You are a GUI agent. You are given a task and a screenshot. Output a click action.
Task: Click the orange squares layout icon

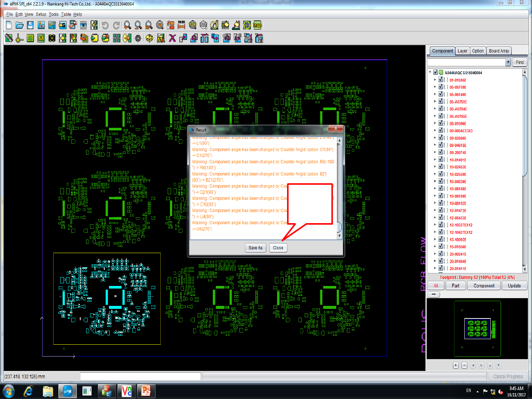(x=170, y=25)
